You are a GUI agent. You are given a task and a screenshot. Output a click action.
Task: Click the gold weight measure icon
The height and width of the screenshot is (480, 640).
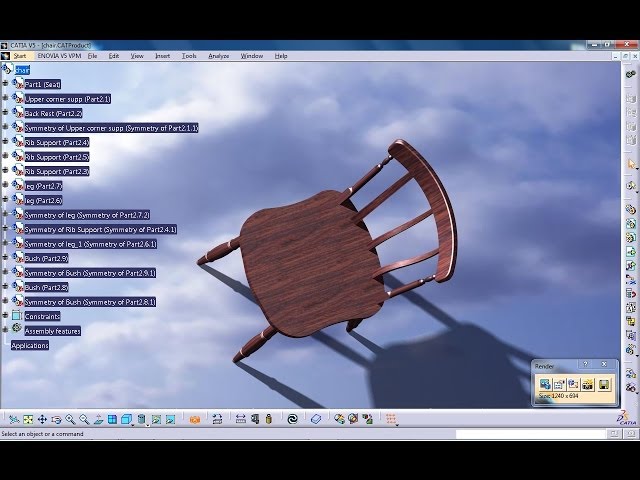[x=269, y=419]
